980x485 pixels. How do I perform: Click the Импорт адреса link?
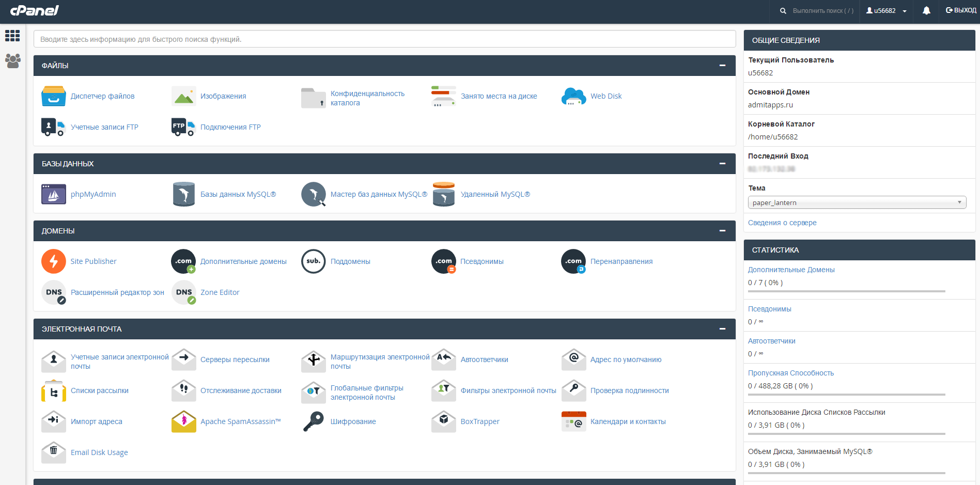pyautogui.click(x=96, y=421)
